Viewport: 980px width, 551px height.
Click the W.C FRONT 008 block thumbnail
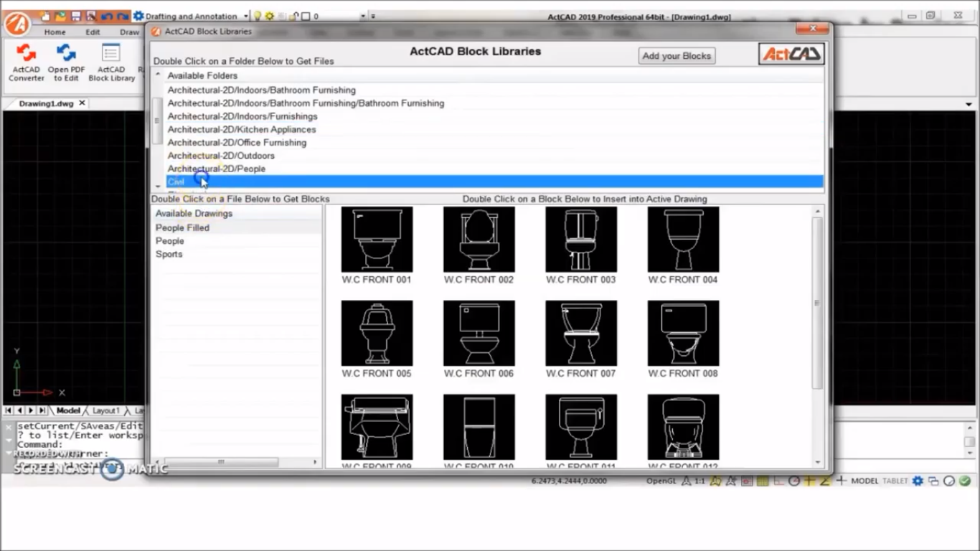point(683,333)
